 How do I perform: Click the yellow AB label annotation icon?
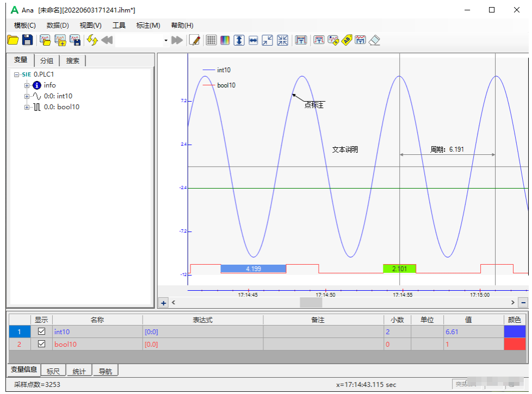pyautogui.click(x=347, y=40)
